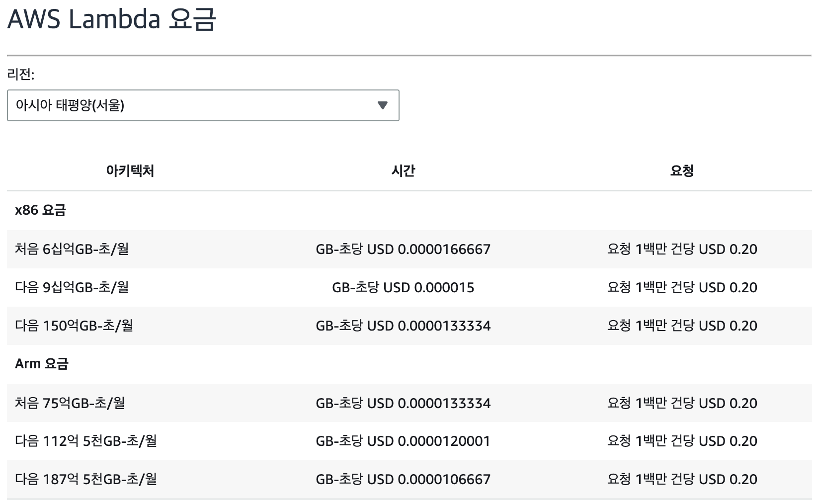The width and height of the screenshot is (817, 504).
Task: Click the 처음 75억GB-초/월 cell
Action: point(70,403)
